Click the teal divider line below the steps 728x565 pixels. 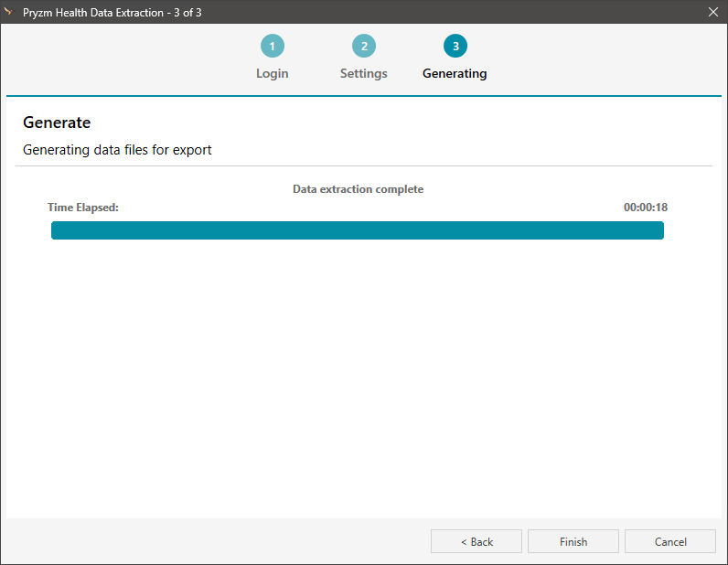(364, 95)
